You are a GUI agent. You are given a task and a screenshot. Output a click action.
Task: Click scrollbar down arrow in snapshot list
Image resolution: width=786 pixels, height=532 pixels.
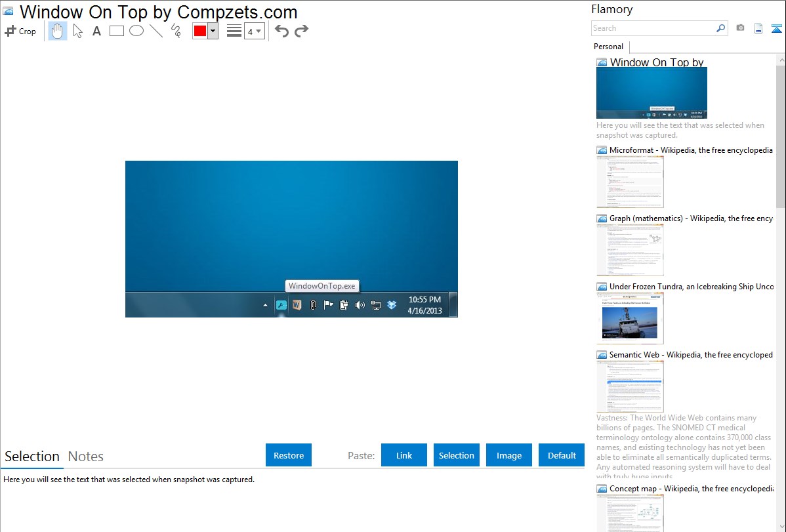coord(781,527)
